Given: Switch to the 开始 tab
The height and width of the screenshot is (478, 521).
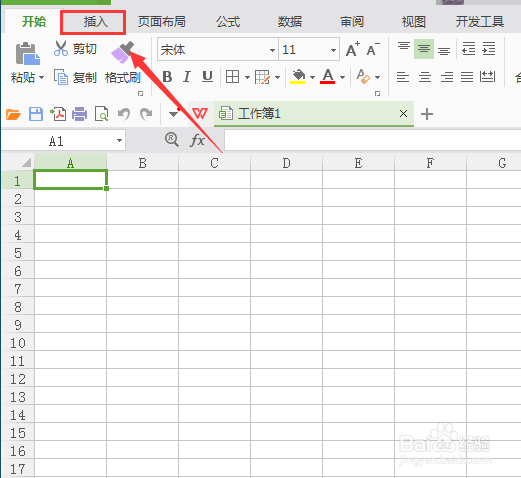Looking at the screenshot, I should click(34, 22).
